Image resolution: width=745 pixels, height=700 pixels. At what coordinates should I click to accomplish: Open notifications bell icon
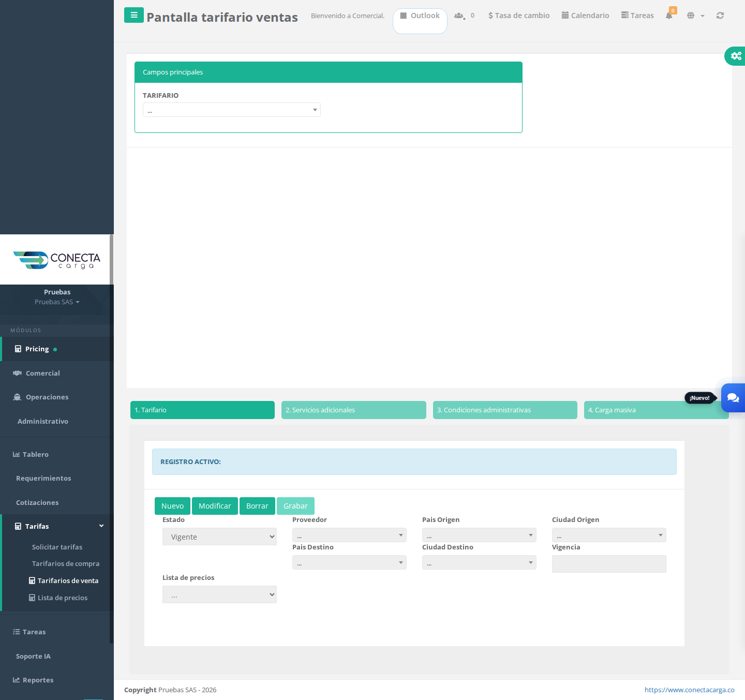[669, 15]
